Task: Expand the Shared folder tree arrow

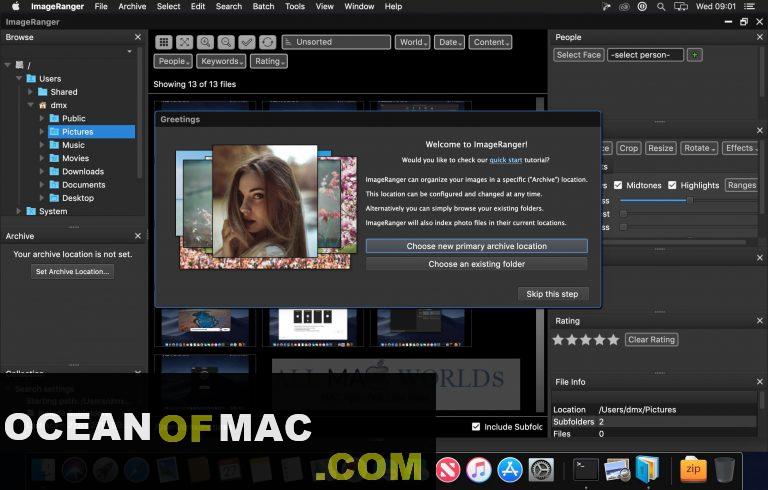Action: 30,92
